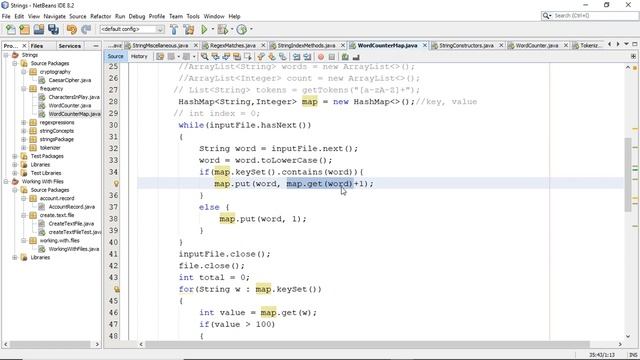
Task: Click the Find Previous Occurrence icon
Action: coord(215,57)
